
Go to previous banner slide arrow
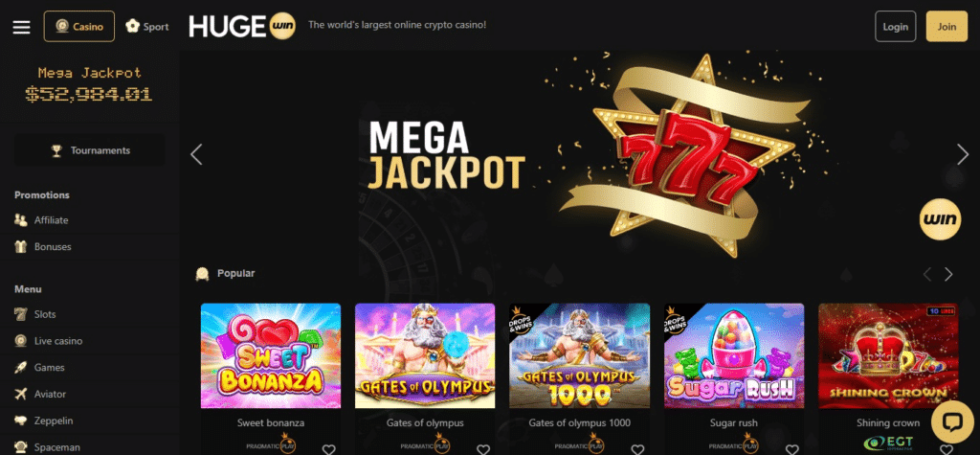[x=196, y=154]
